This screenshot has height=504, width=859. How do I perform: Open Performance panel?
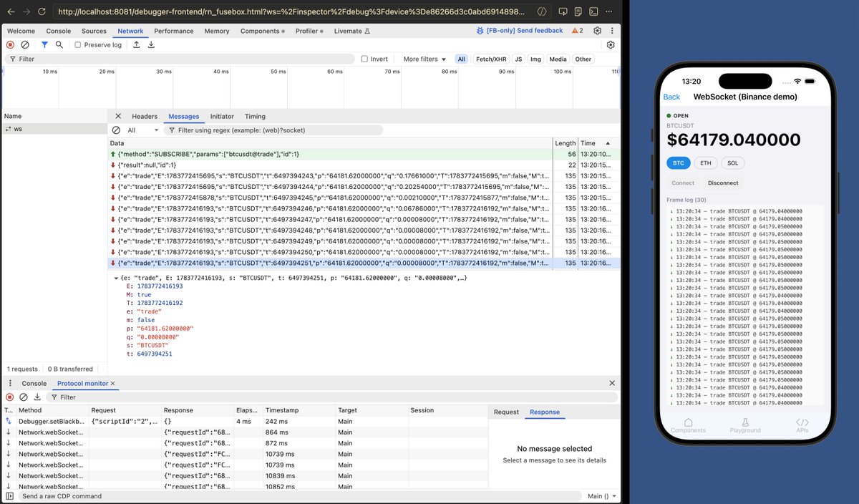tap(174, 31)
